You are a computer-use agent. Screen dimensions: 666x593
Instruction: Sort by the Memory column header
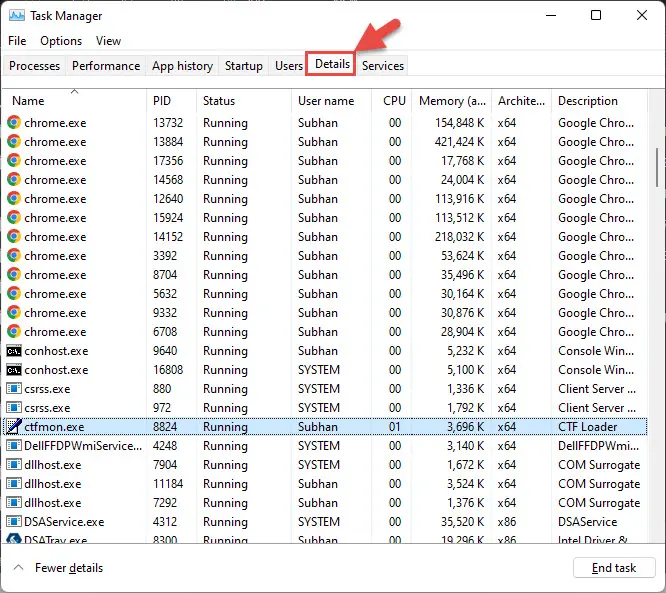click(452, 101)
